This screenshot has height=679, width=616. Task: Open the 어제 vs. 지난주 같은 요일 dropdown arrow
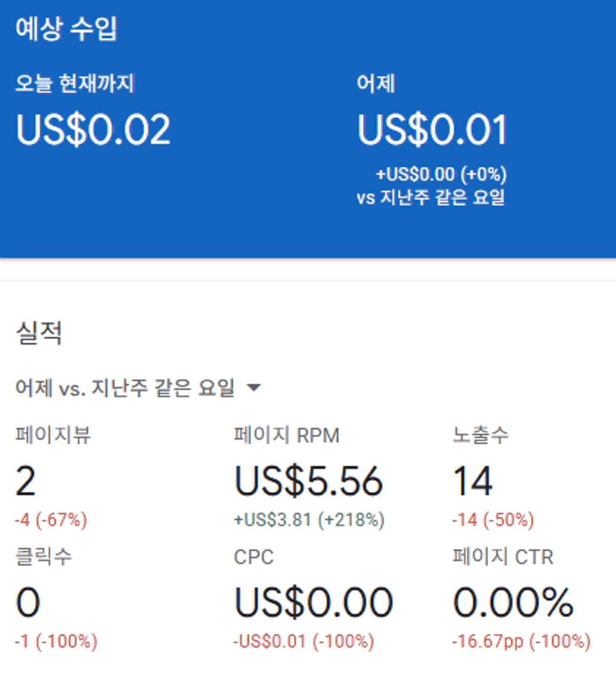coord(254,387)
